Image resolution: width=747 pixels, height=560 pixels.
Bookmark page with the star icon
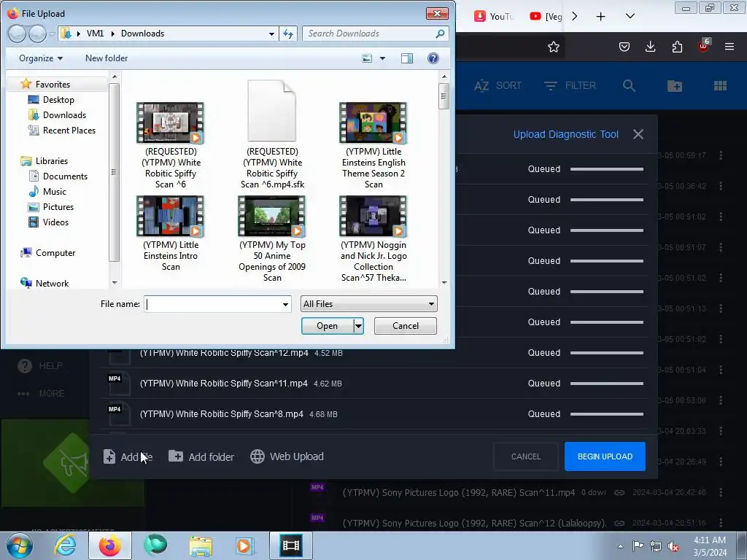[x=553, y=47]
